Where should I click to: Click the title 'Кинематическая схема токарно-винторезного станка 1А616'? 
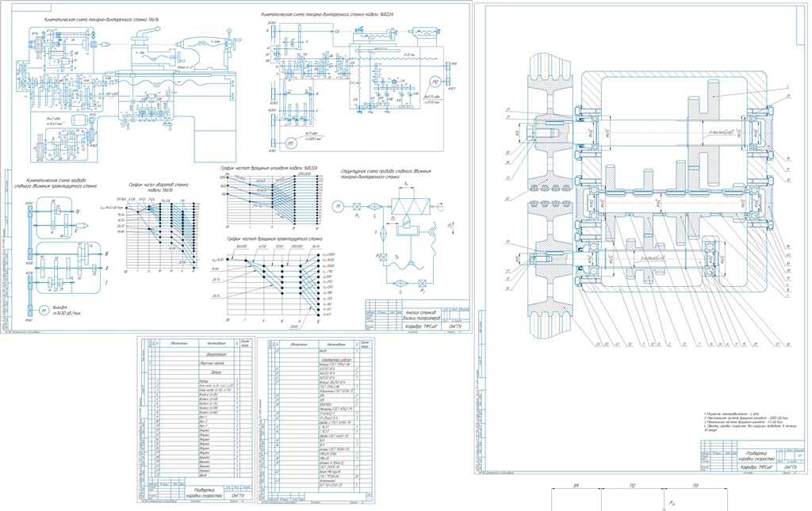[101, 20]
